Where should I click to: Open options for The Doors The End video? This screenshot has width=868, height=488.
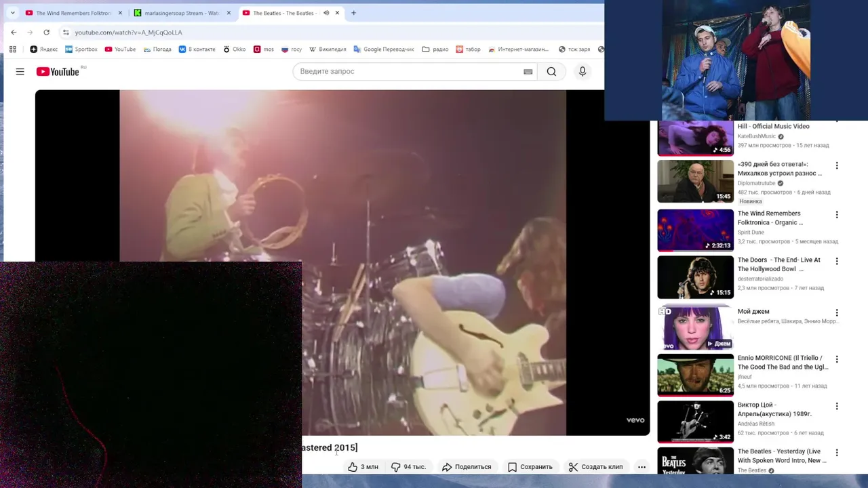[837, 261]
